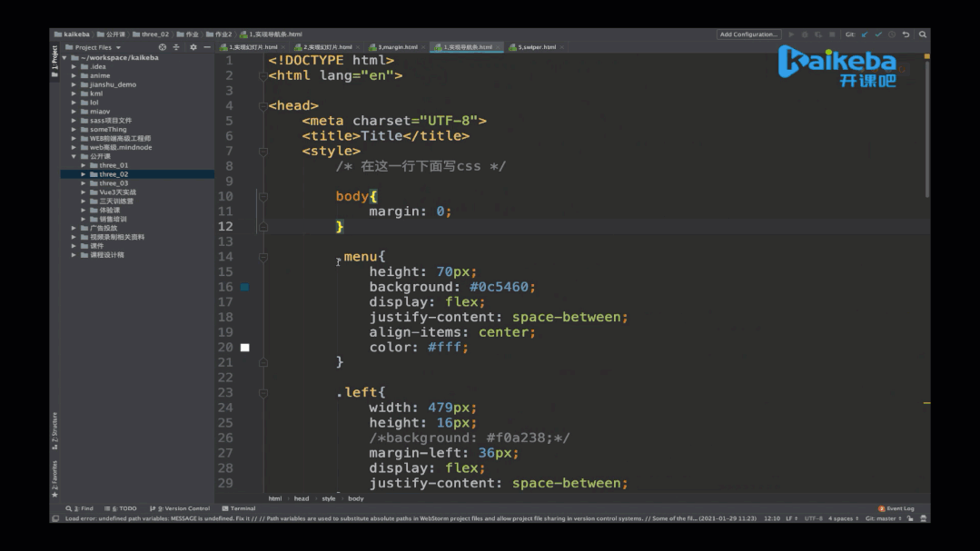This screenshot has width=980, height=551.
Task: Click Run with Coverage icon in the toolbar
Action: tap(818, 34)
